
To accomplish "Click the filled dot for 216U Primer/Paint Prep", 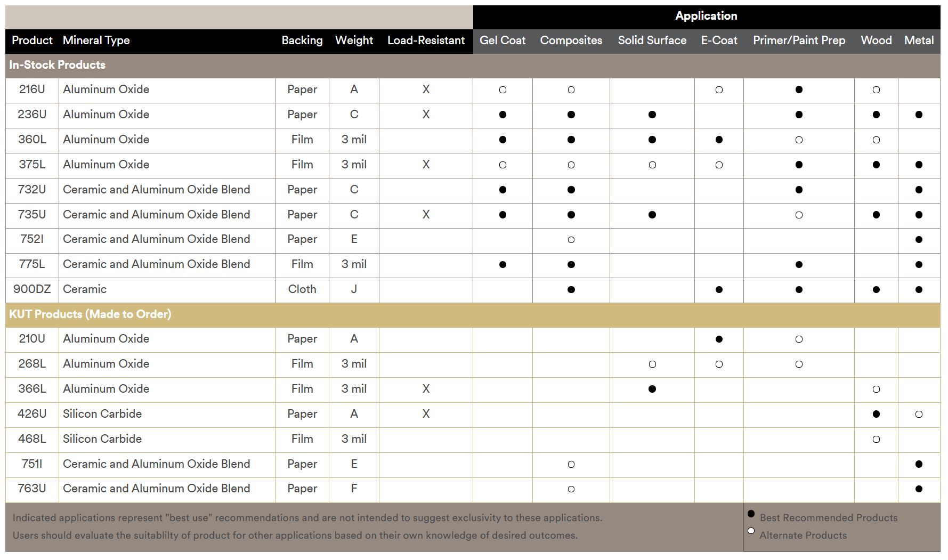I will point(798,90).
